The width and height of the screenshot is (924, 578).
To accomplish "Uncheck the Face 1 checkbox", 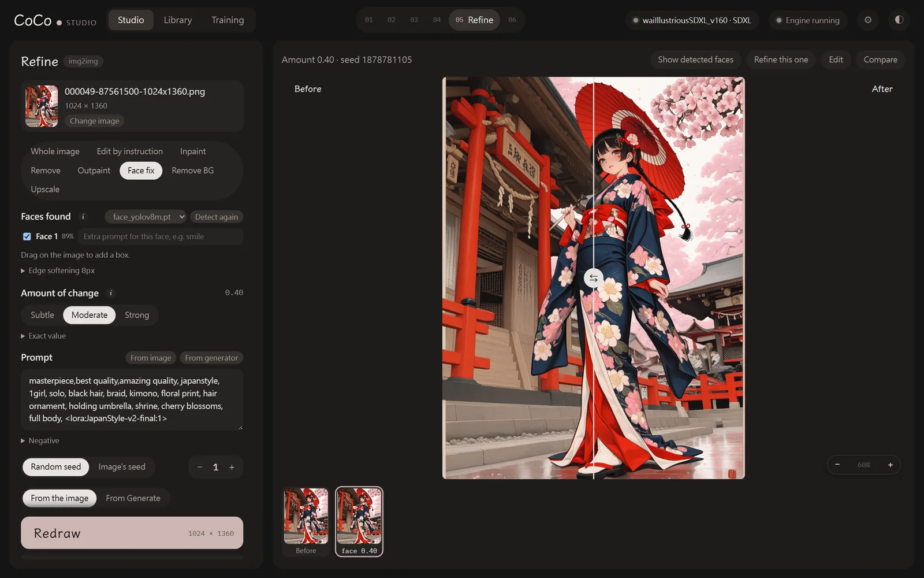I will pos(27,236).
